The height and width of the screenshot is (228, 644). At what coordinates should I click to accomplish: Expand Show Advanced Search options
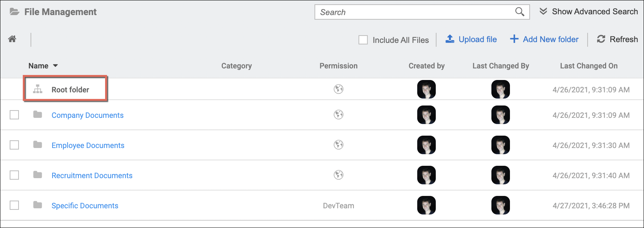pos(588,12)
